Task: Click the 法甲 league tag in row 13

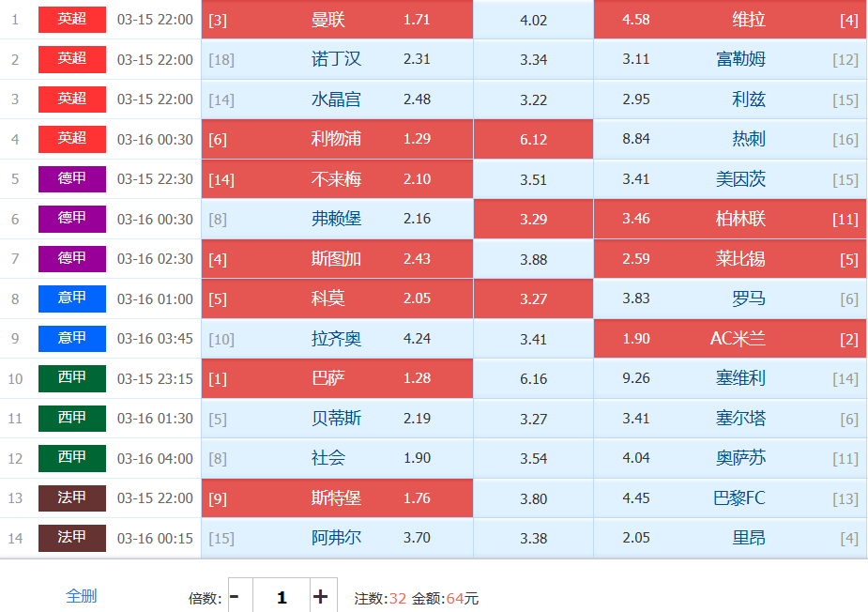Action: (x=72, y=498)
